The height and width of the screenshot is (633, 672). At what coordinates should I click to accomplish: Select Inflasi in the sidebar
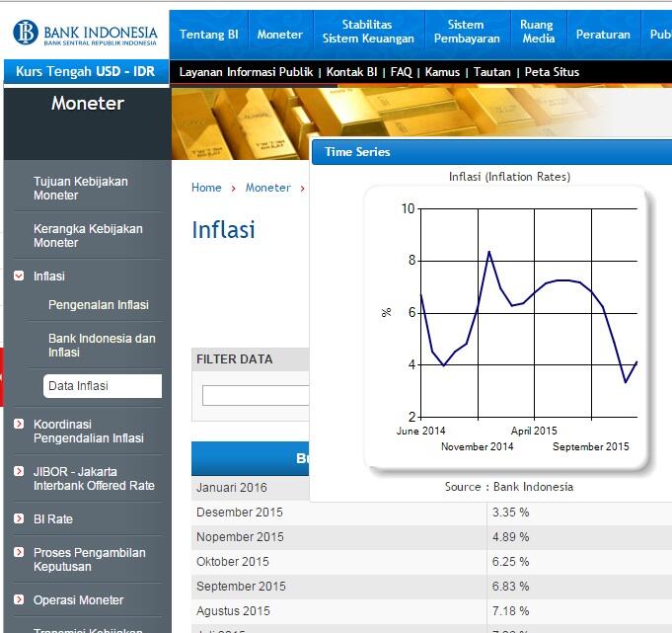click(x=49, y=276)
